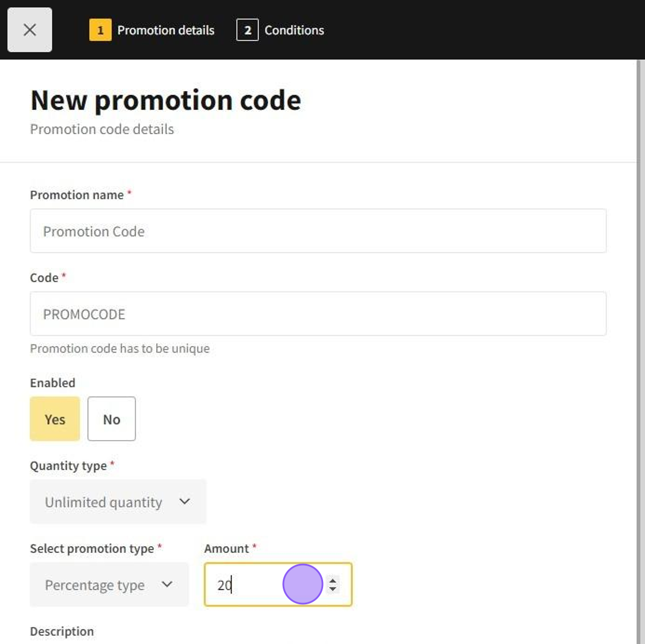The width and height of the screenshot is (645, 644).
Task: Click the Promotion code uniqueness hint
Action: (120, 348)
